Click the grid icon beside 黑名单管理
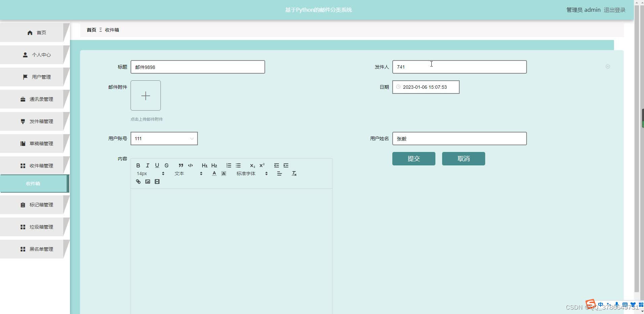This screenshot has height=314, width=644. coord(23,249)
